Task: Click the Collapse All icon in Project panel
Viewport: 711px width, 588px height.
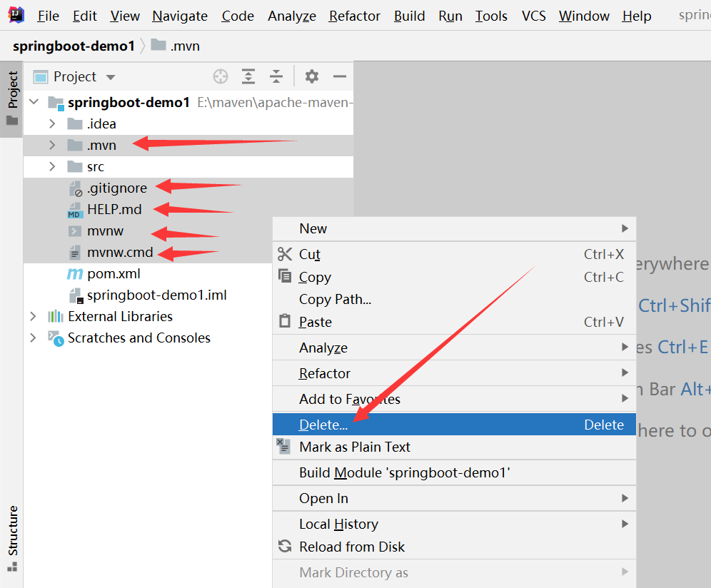Action: tap(276, 76)
